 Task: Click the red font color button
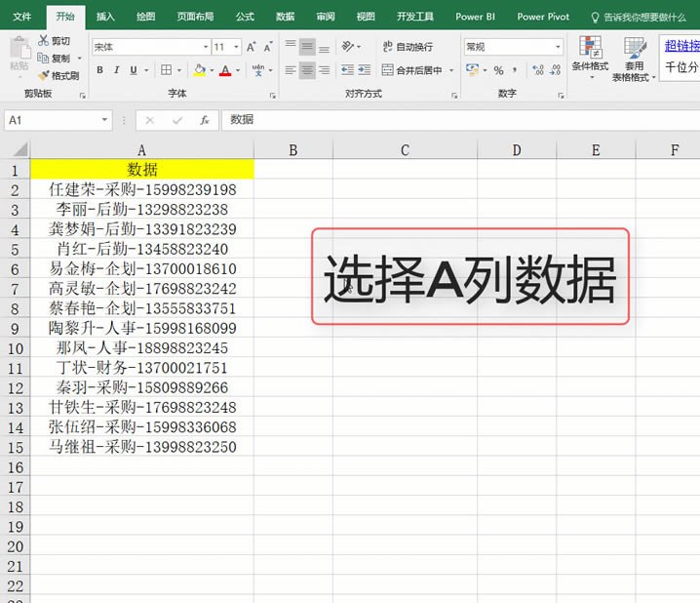tap(224, 70)
